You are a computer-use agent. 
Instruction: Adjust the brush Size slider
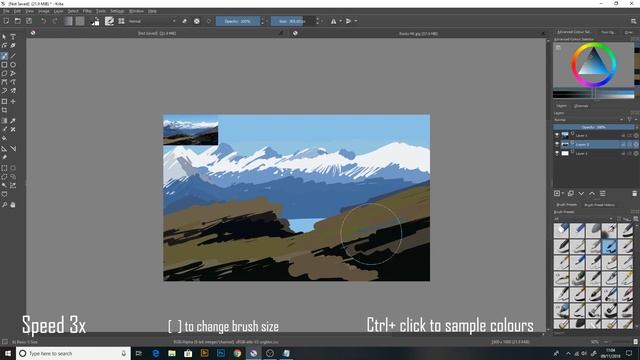coord(293,21)
